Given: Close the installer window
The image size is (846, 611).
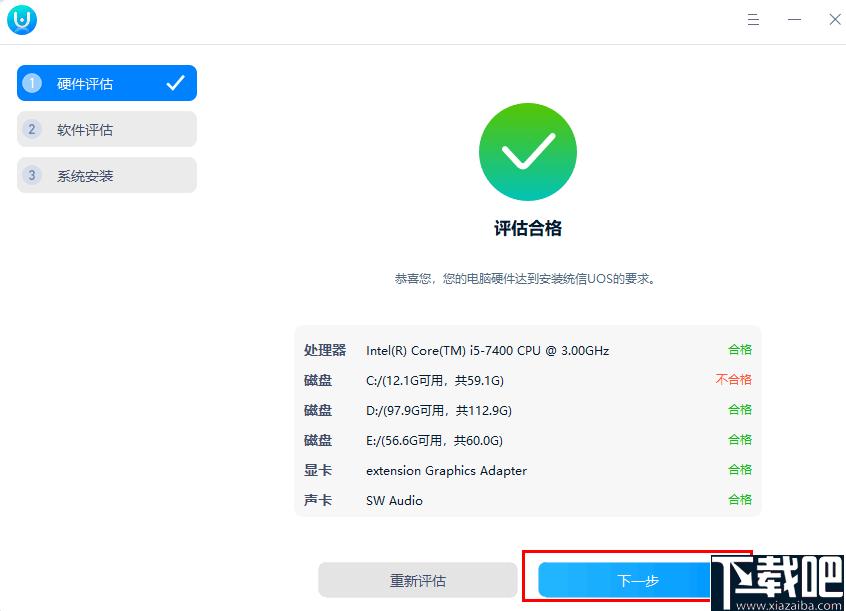Looking at the screenshot, I should 835,20.
